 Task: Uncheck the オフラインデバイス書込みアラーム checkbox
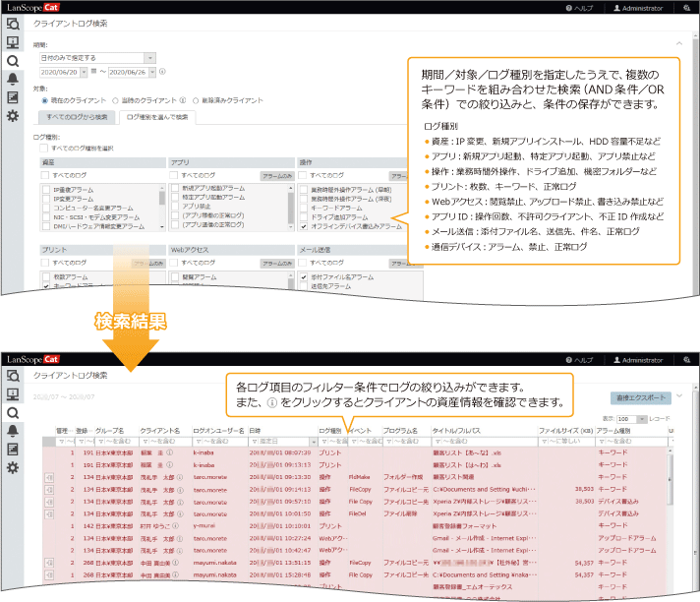(x=303, y=225)
